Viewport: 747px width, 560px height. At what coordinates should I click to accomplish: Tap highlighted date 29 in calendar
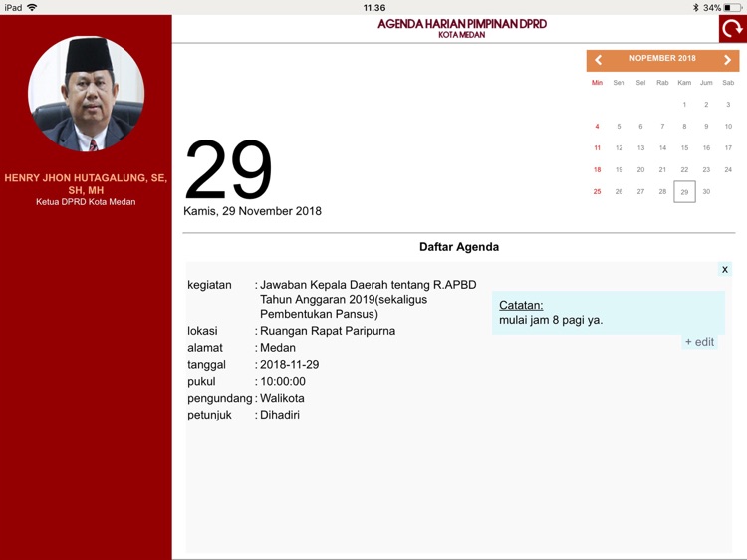click(x=684, y=192)
